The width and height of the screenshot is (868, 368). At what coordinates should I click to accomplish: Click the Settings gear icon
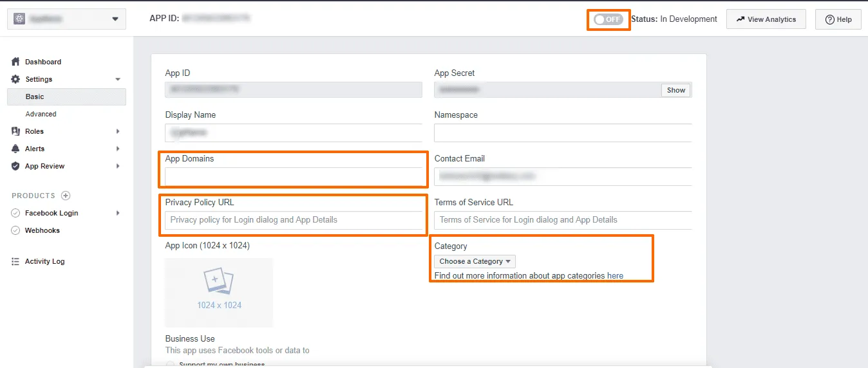[16, 79]
